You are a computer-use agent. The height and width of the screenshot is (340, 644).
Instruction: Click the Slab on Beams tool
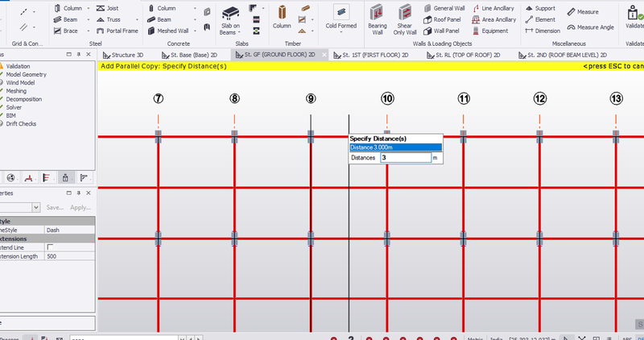[230, 21]
